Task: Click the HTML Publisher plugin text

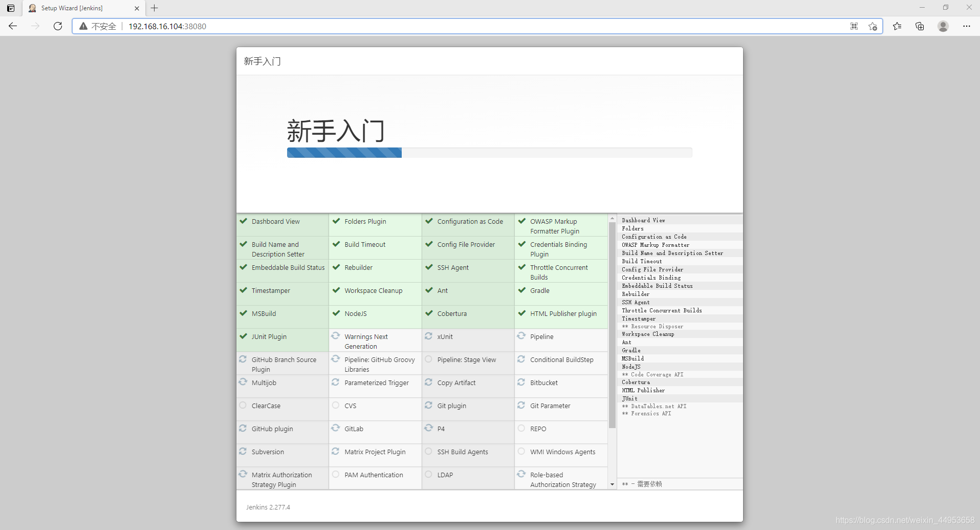Action: [563, 313]
